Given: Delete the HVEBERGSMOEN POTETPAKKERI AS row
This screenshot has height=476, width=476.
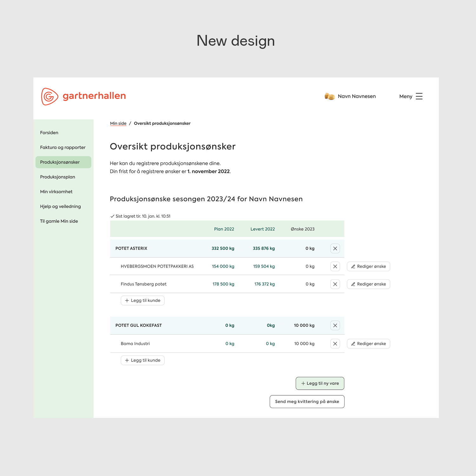Looking at the screenshot, I should pos(335,267).
